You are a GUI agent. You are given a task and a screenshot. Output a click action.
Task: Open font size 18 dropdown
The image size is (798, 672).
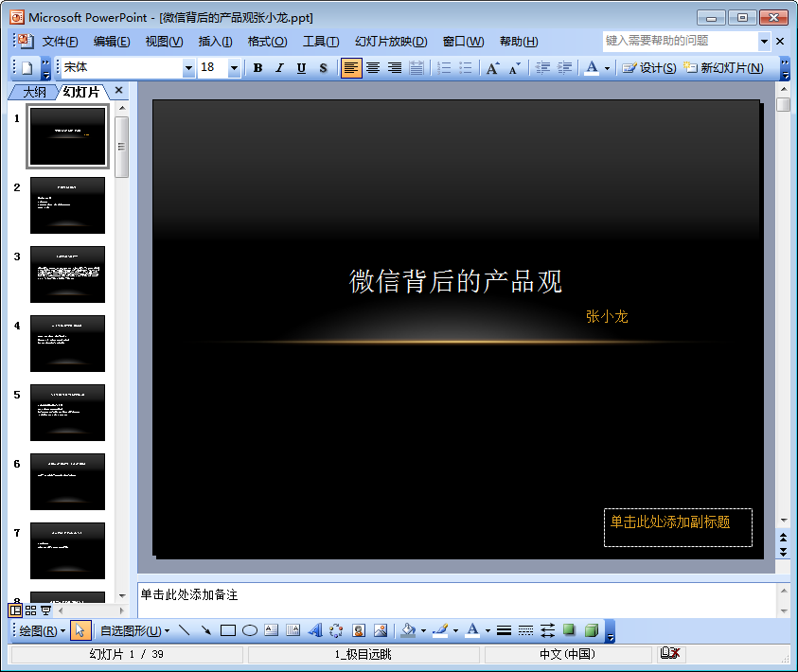click(234, 67)
